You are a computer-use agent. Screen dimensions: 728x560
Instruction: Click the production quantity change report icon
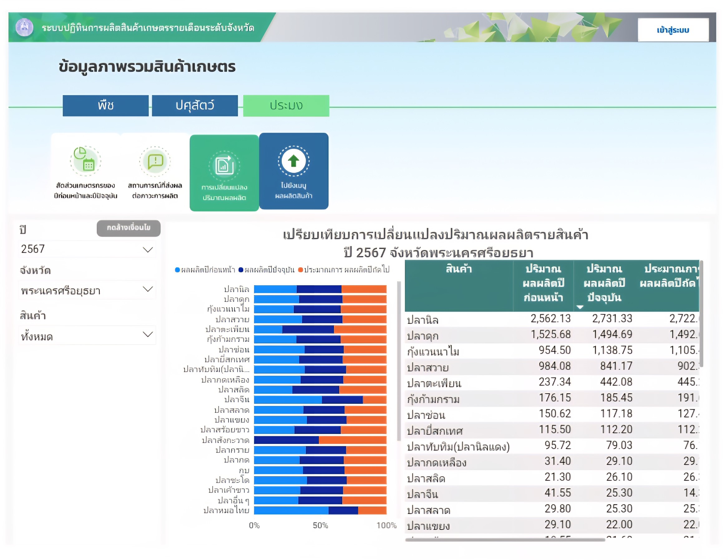pos(224,166)
